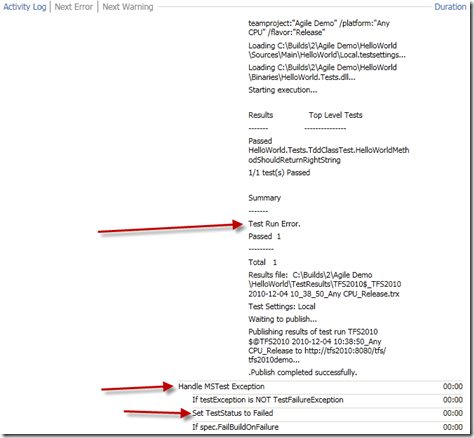Screen dimensions: 474x438
Task: Click 'Test Settings: Local' line
Action: pos(282,306)
